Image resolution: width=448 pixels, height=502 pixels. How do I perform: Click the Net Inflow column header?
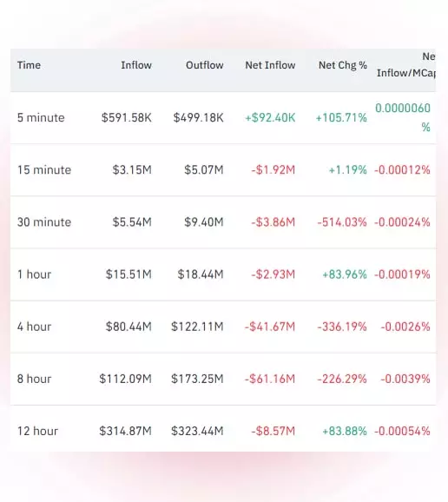[270, 65]
